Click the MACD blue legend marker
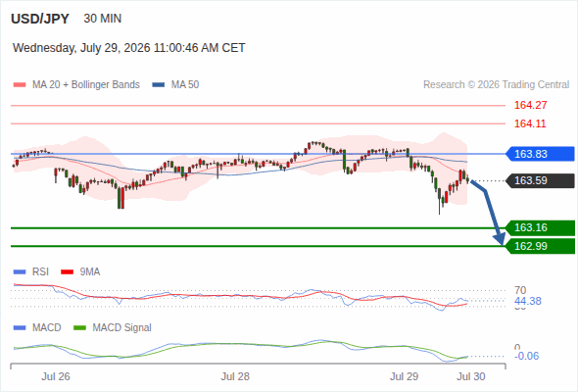The width and height of the screenshot is (578, 392). click(20, 327)
